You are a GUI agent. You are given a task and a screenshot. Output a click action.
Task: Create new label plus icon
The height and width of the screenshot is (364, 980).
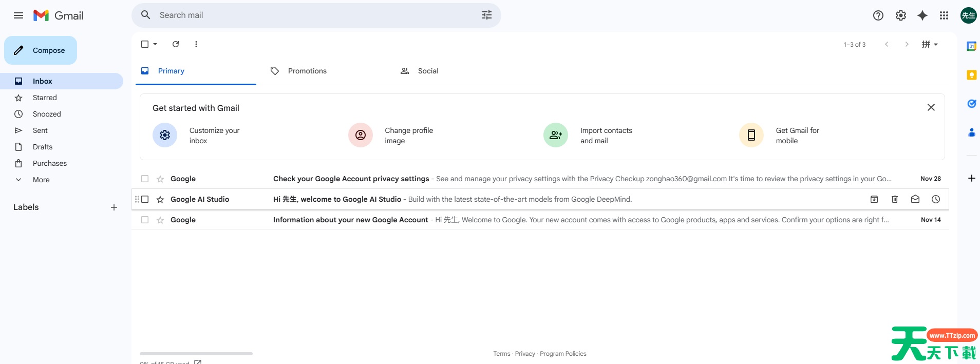point(114,207)
